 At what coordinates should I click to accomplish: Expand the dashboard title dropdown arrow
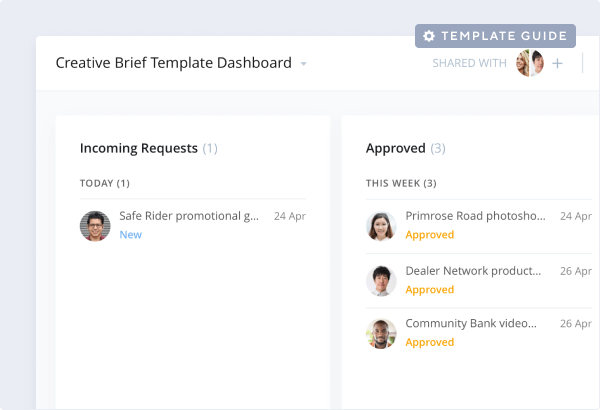coord(303,64)
